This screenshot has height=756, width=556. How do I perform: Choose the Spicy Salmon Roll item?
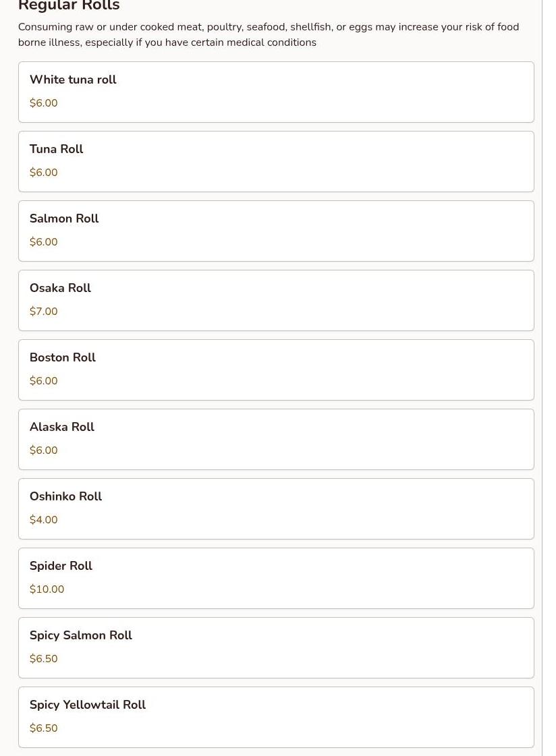click(x=276, y=647)
